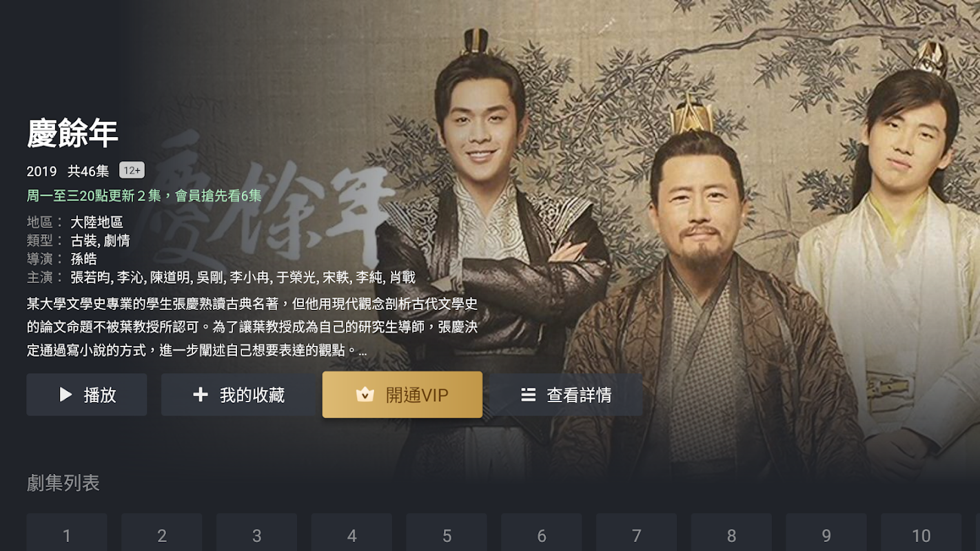This screenshot has width=980, height=551.
Task: Open episode 4 tile
Action: click(x=351, y=532)
